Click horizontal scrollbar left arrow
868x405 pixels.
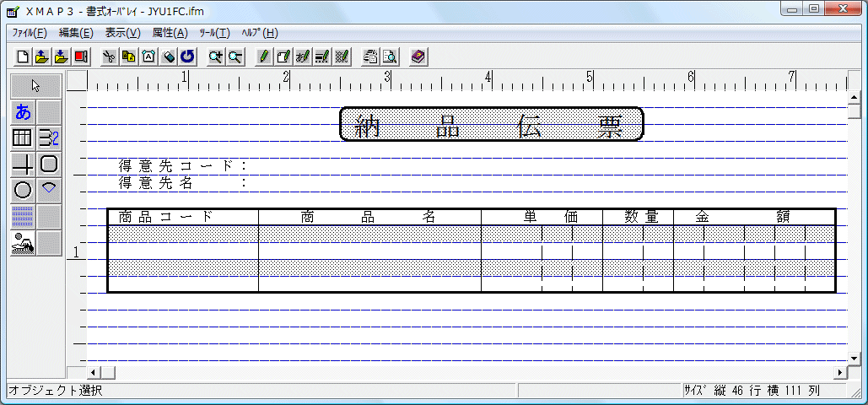click(93, 372)
